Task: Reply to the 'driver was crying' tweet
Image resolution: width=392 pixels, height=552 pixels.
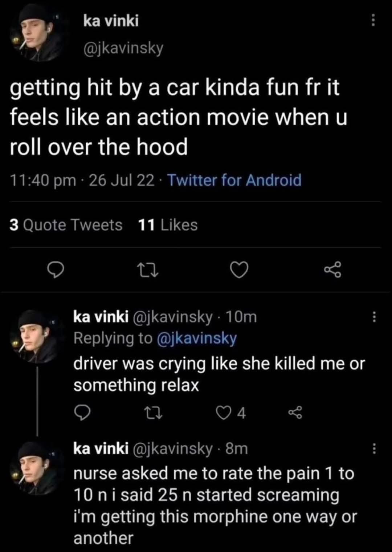Action: tap(82, 413)
